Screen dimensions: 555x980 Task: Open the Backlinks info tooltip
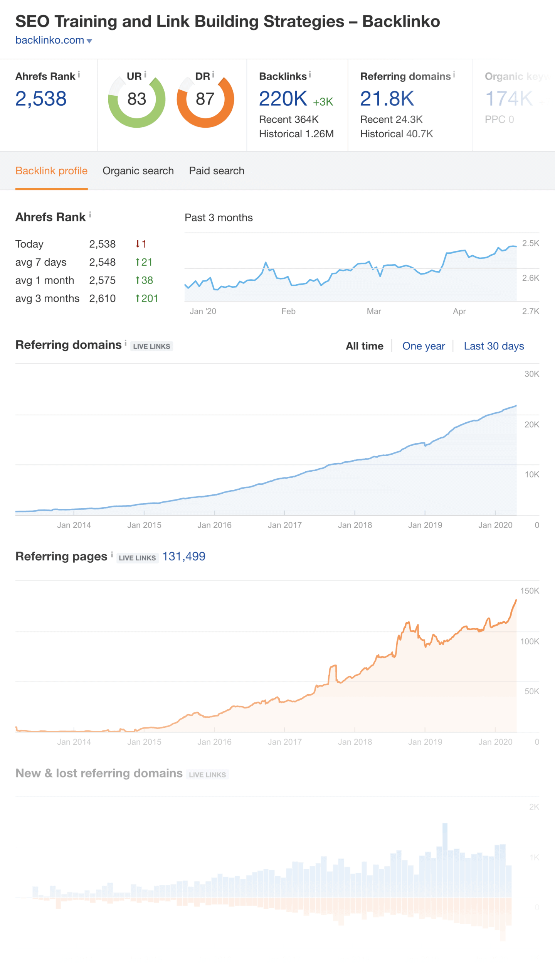pos(310,74)
